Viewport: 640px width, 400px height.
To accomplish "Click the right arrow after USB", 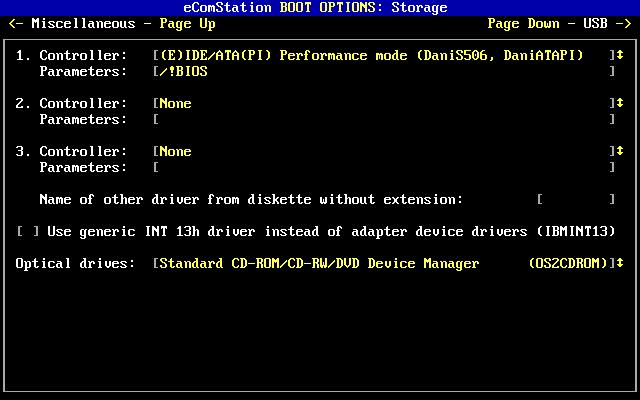I will pos(624,23).
